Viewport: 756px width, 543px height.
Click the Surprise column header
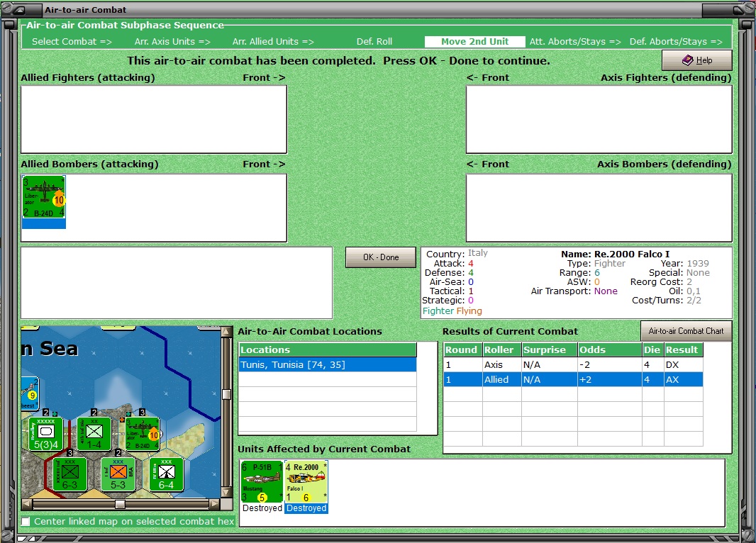[550, 349]
